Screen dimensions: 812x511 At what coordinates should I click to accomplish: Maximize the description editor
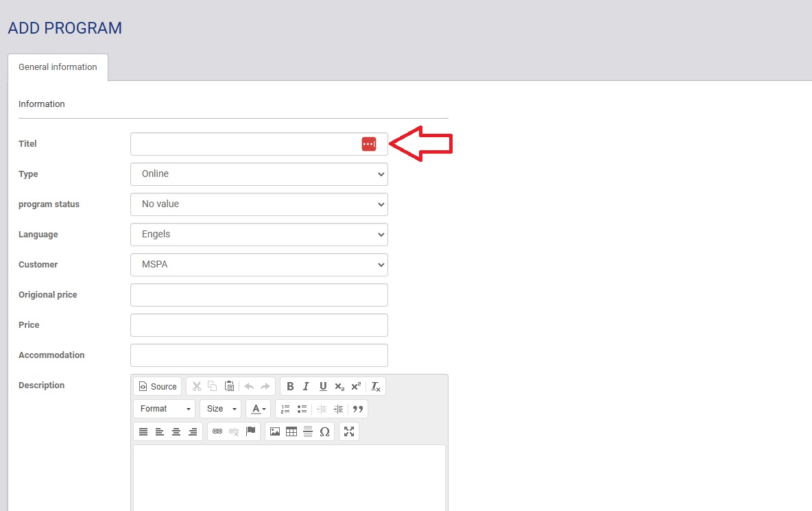(349, 431)
